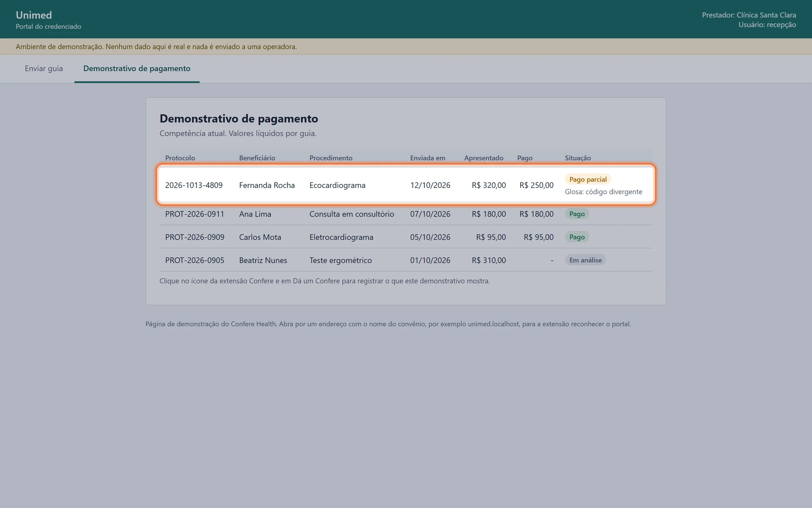Image resolution: width=812 pixels, height=508 pixels.
Task: Click beneficiary Fernanda Rocha
Action: 267,185
